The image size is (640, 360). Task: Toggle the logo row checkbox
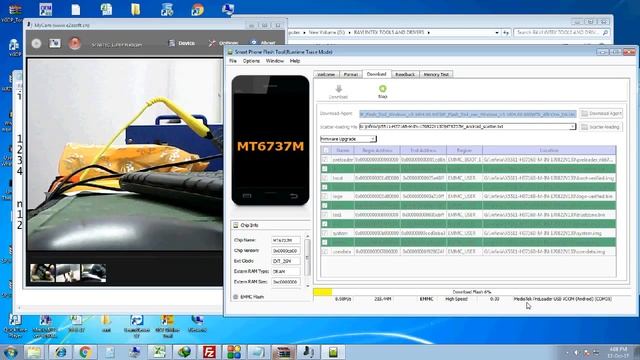pos(325,196)
